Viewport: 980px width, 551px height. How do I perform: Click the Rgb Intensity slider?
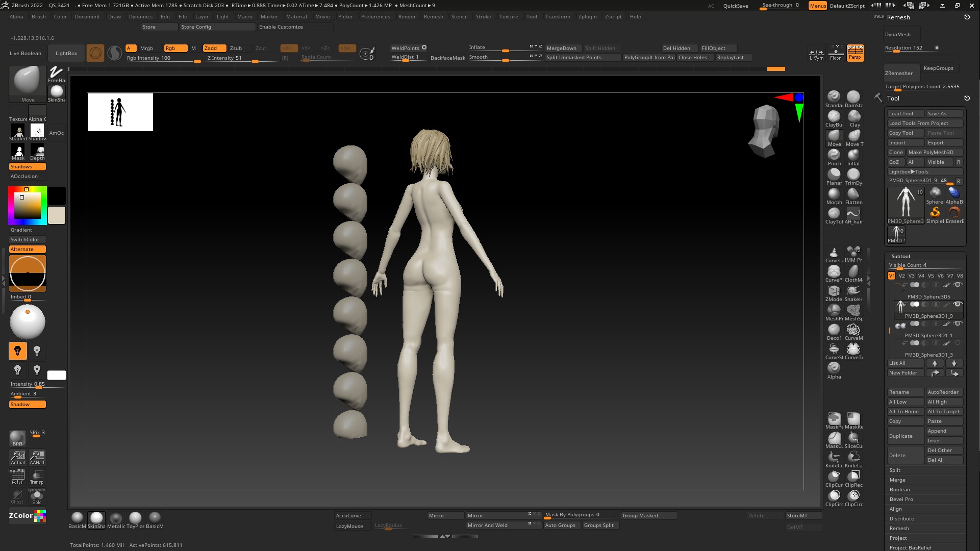[163, 58]
